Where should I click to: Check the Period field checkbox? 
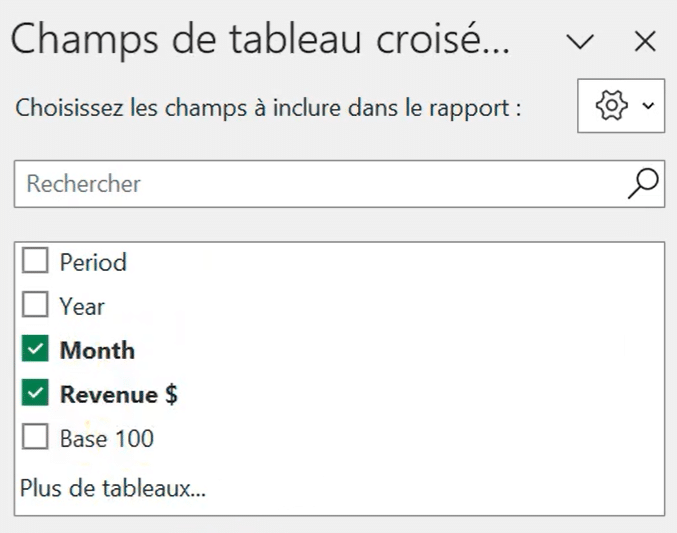coord(35,260)
